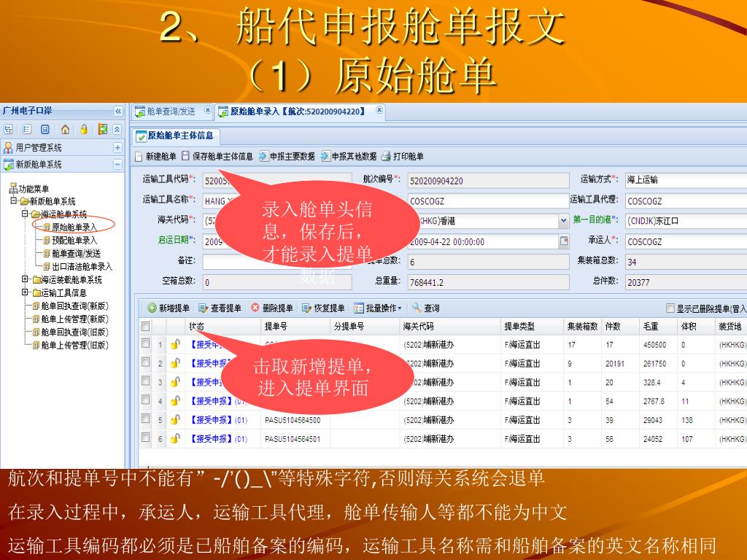
Task: Open 舱单回执查询(新版) tree item
Action: (75, 306)
